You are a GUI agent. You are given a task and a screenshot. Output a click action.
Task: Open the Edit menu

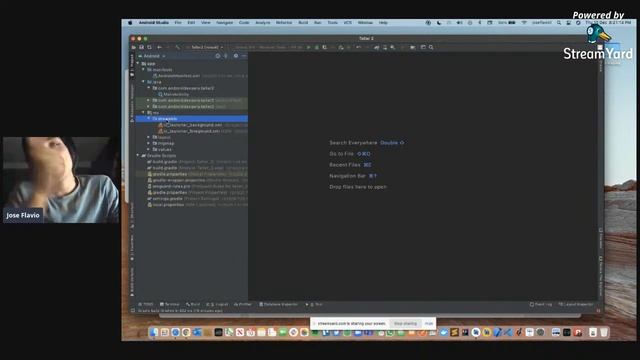[191, 23]
